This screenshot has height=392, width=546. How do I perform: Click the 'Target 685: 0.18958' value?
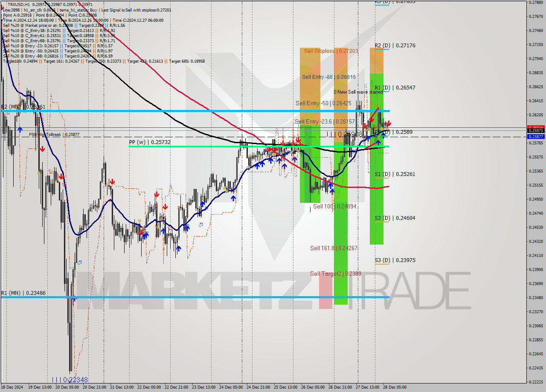(x=187, y=61)
